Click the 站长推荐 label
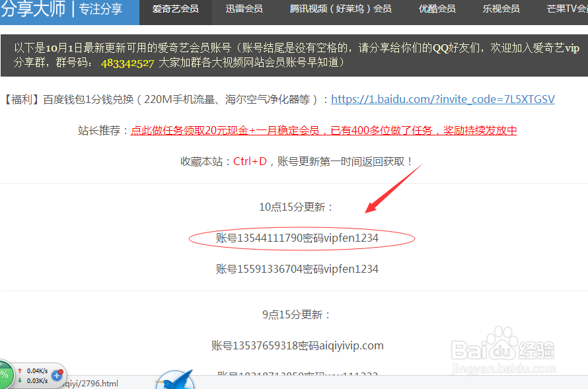Image resolution: width=588 pixels, height=389 pixels. pos(99,130)
